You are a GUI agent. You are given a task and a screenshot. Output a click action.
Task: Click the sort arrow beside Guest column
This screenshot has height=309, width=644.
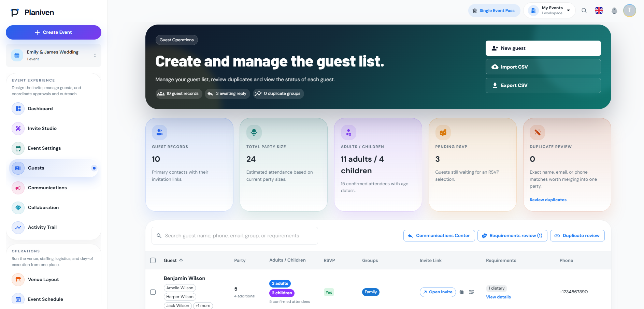tap(181, 260)
